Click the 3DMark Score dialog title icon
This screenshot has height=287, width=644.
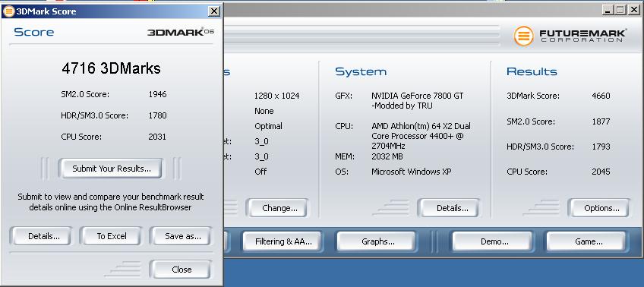click(8, 11)
